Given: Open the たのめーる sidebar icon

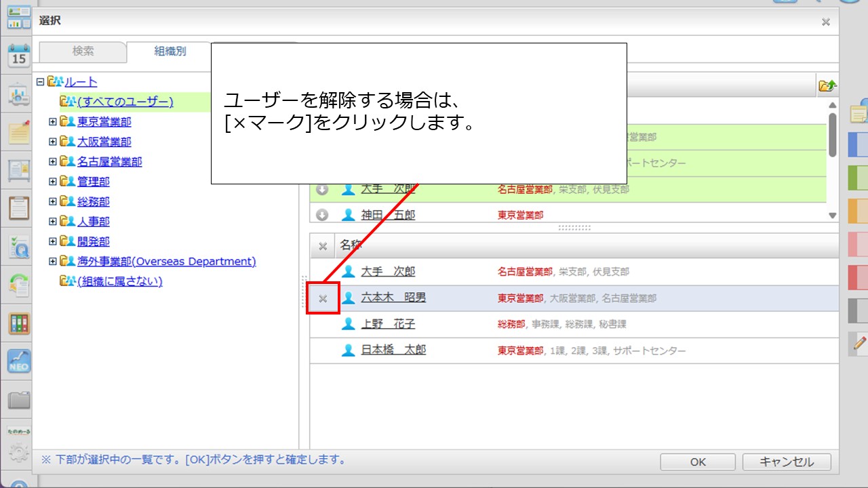Looking at the screenshot, I should click(19, 430).
